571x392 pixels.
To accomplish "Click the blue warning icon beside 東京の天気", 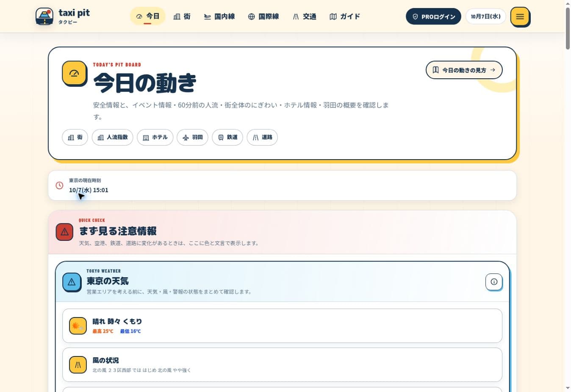I will click(x=72, y=282).
